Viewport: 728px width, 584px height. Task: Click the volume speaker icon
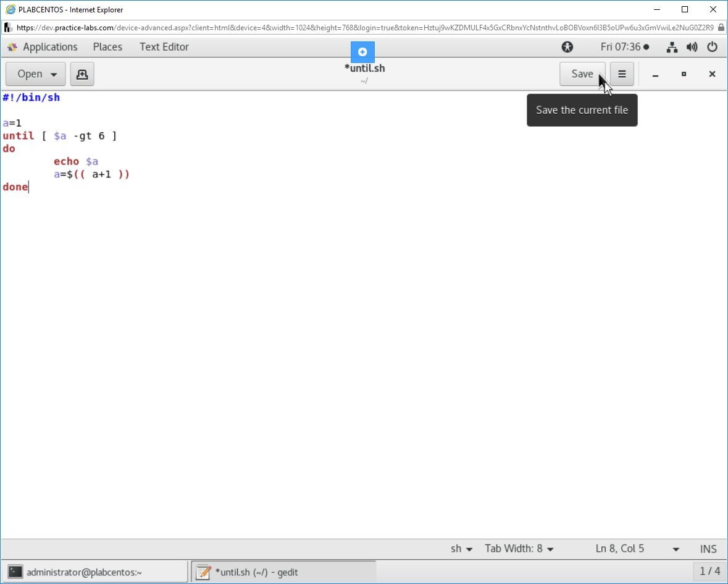point(692,47)
